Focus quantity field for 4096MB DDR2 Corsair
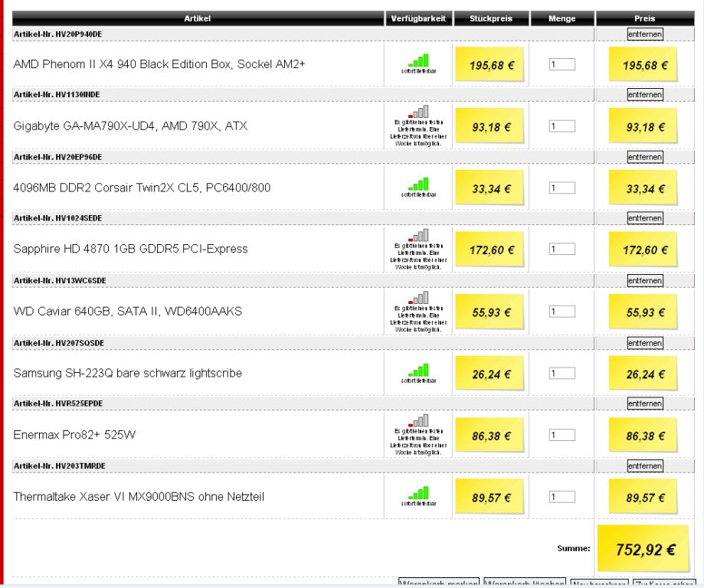The height and width of the screenshot is (588, 704). pos(562,188)
